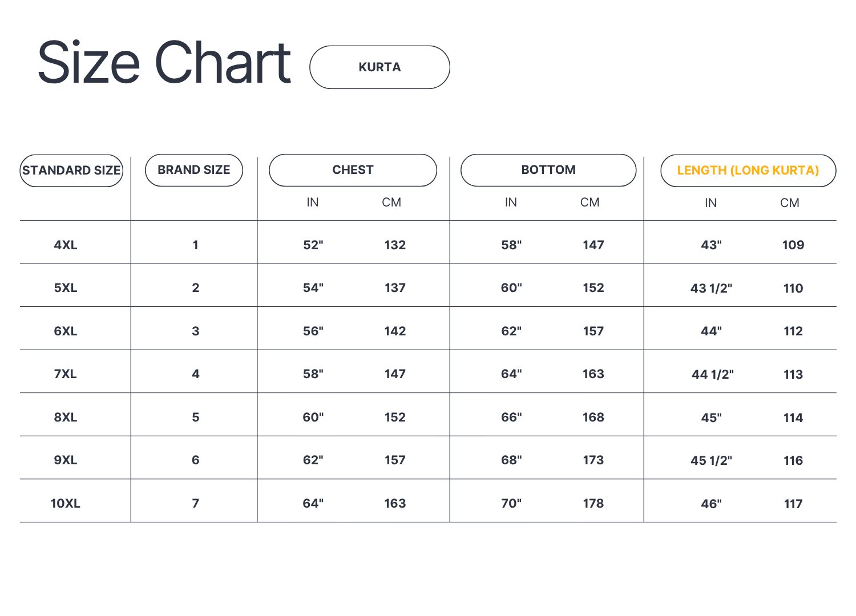The image size is (856, 616).
Task: Choose the 8XL size row
Action: click(66, 418)
